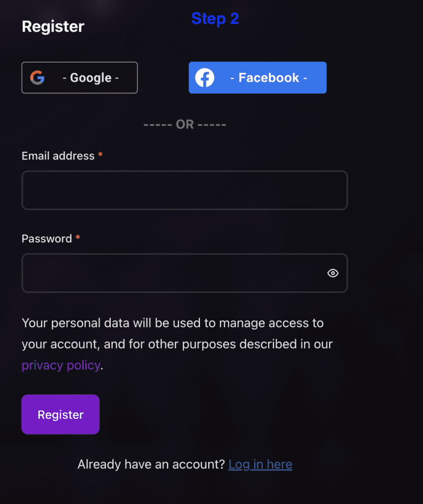Show password using the eye icon
Screen dimensions: 423x504
pos(333,273)
